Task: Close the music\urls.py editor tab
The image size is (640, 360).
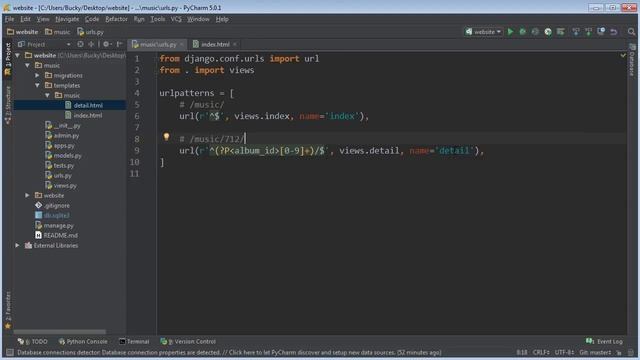Action: click(x=182, y=44)
